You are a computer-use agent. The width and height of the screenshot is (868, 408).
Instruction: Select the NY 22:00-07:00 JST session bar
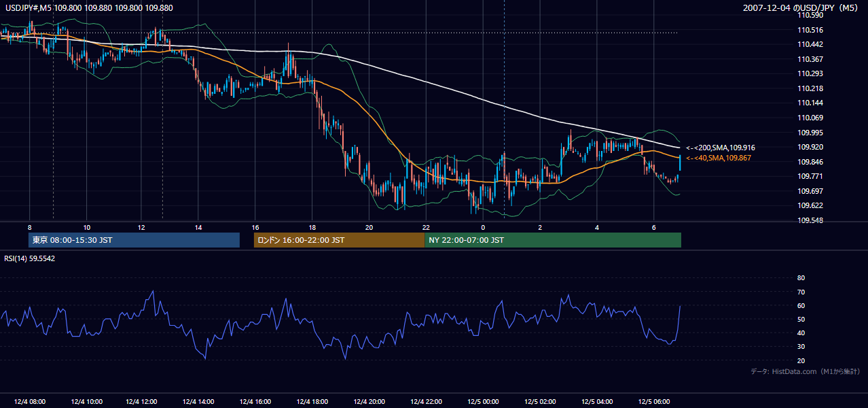553,240
